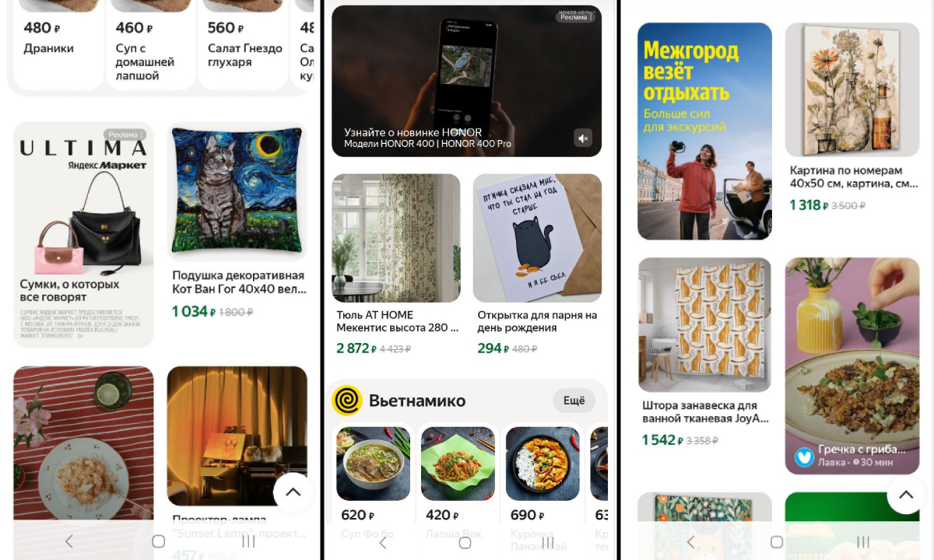
Task: Open Картина по номерам 40x50 product
Action: click(852, 117)
